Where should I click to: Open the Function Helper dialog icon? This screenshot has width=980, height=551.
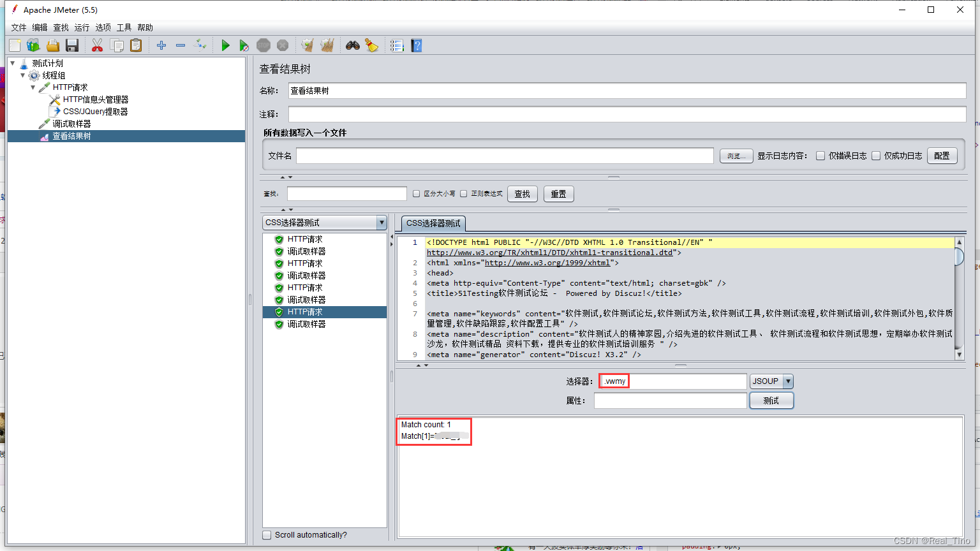[x=397, y=45]
